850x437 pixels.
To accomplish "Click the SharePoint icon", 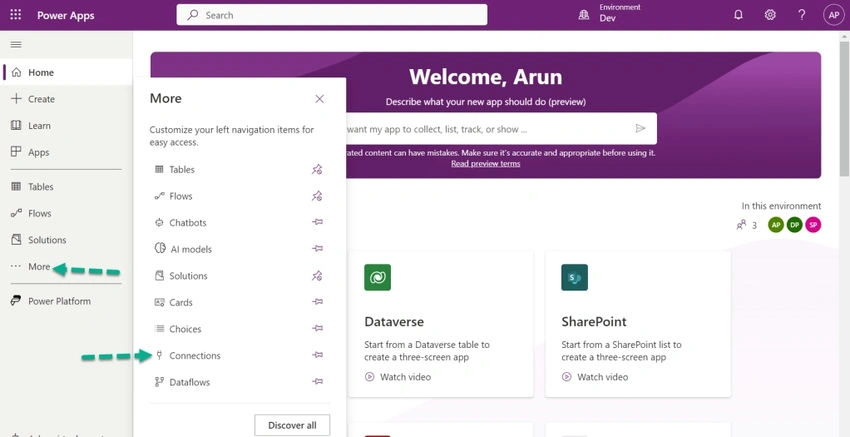I will [575, 277].
